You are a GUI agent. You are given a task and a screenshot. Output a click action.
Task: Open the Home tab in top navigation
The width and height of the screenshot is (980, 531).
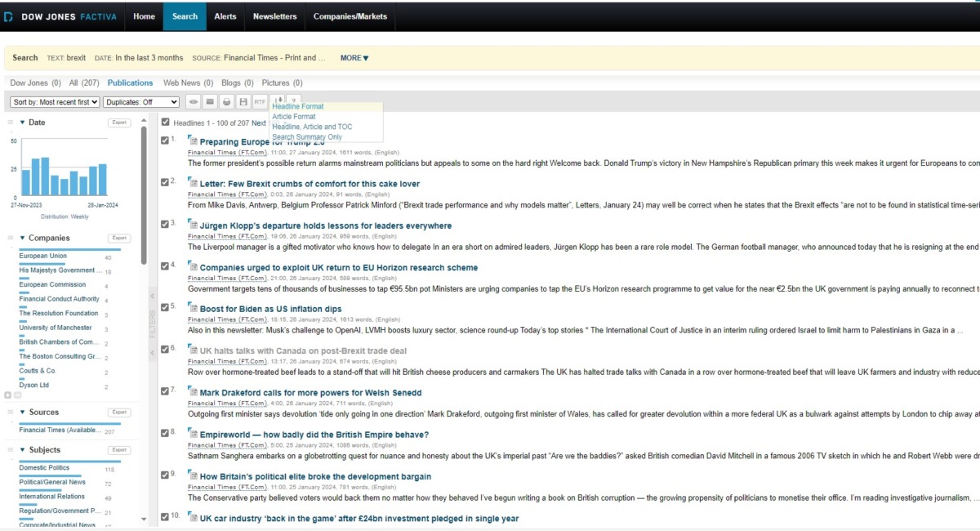tap(144, 16)
